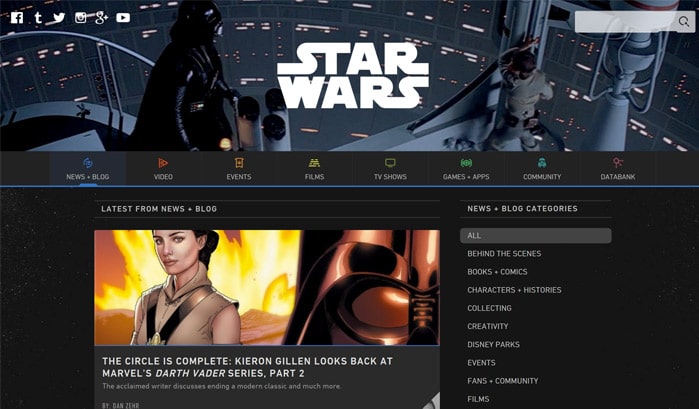Open the EVENTS nav label
699x409 pixels.
click(239, 177)
